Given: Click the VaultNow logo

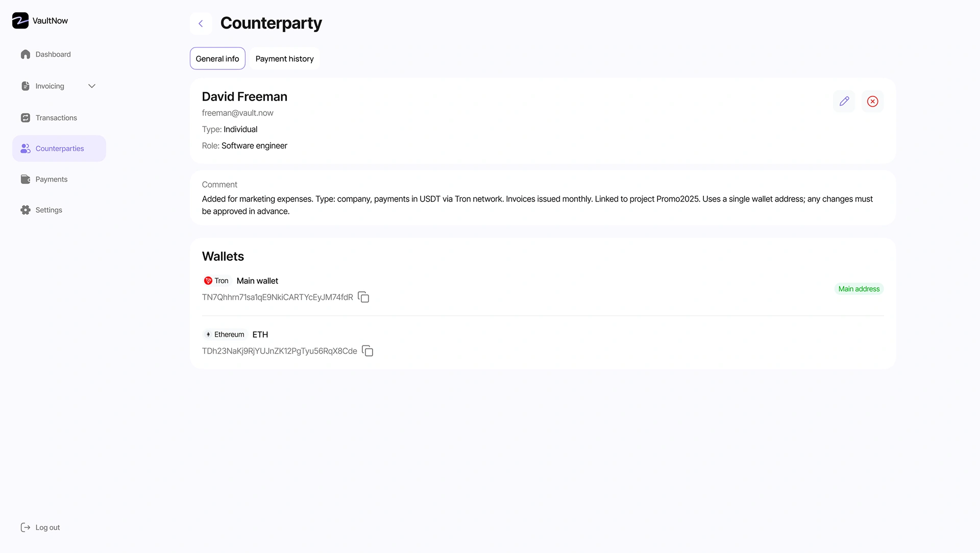Looking at the screenshot, I should coord(20,20).
